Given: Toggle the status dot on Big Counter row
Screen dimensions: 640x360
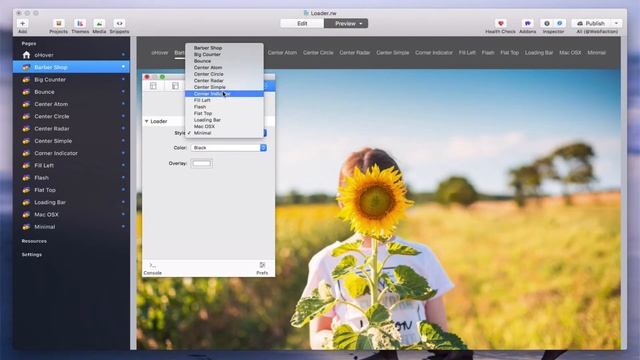Looking at the screenshot, I should tap(123, 79).
